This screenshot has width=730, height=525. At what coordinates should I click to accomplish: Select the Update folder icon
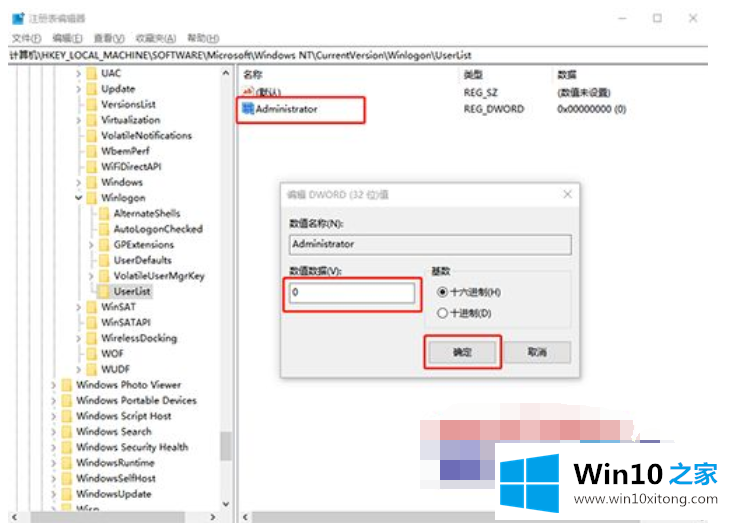[92, 89]
